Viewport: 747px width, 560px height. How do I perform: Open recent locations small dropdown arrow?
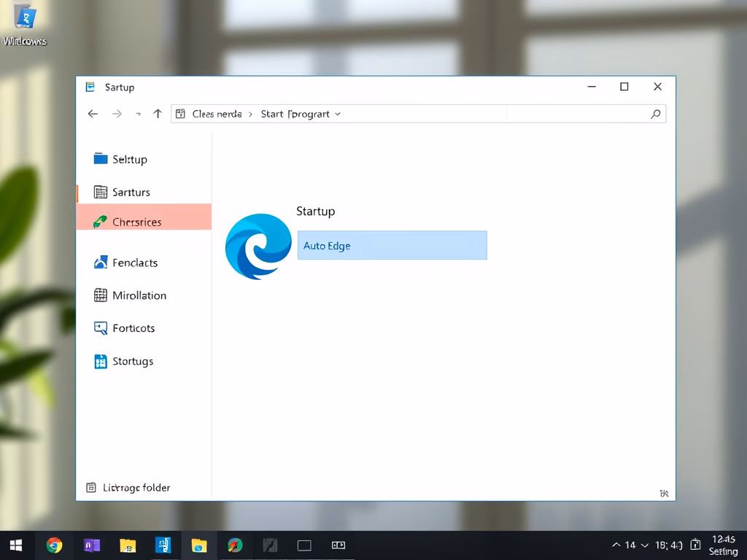click(x=138, y=114)
